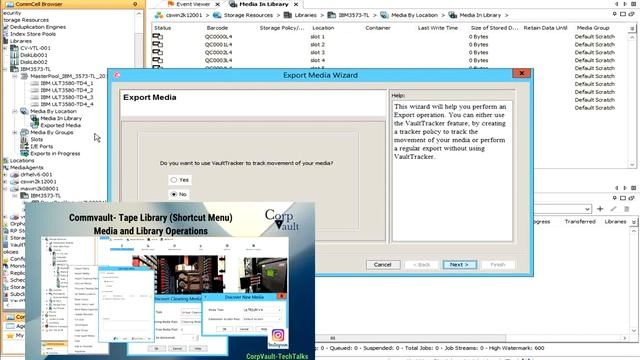Click IBM ULT3580-TD4_2 drive icon

tap(35, 90)
